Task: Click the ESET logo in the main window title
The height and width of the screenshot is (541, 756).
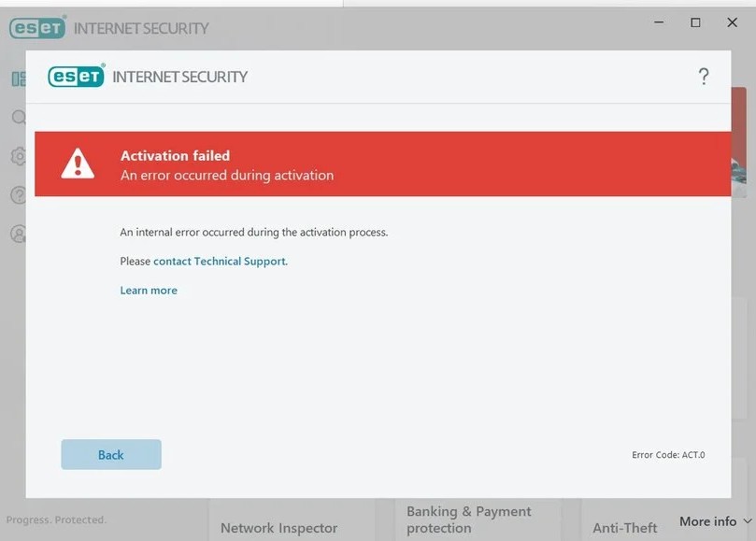Action: point(37,27)
